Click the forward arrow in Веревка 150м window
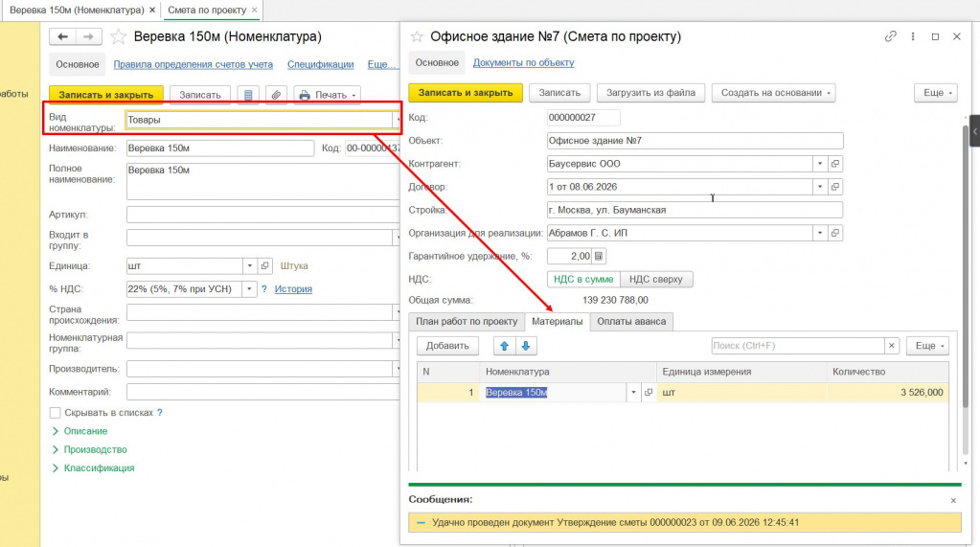Screen dimensions: 980x547 click(x=89, y=37)
